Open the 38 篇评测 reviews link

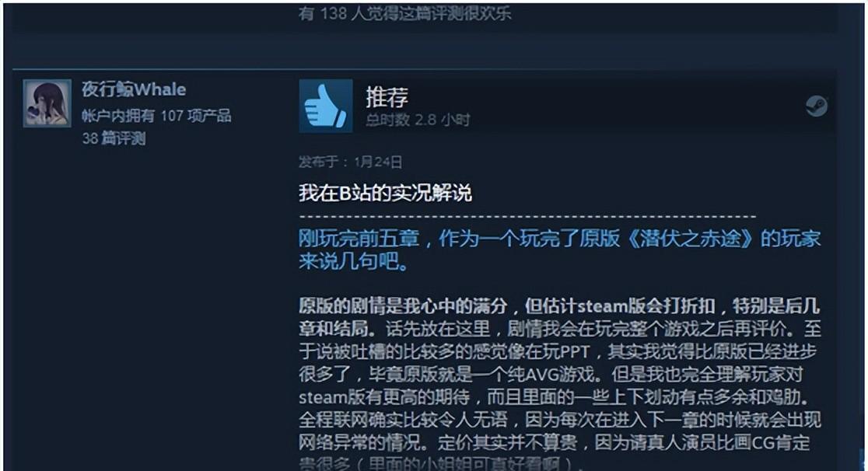coord(114,138)
